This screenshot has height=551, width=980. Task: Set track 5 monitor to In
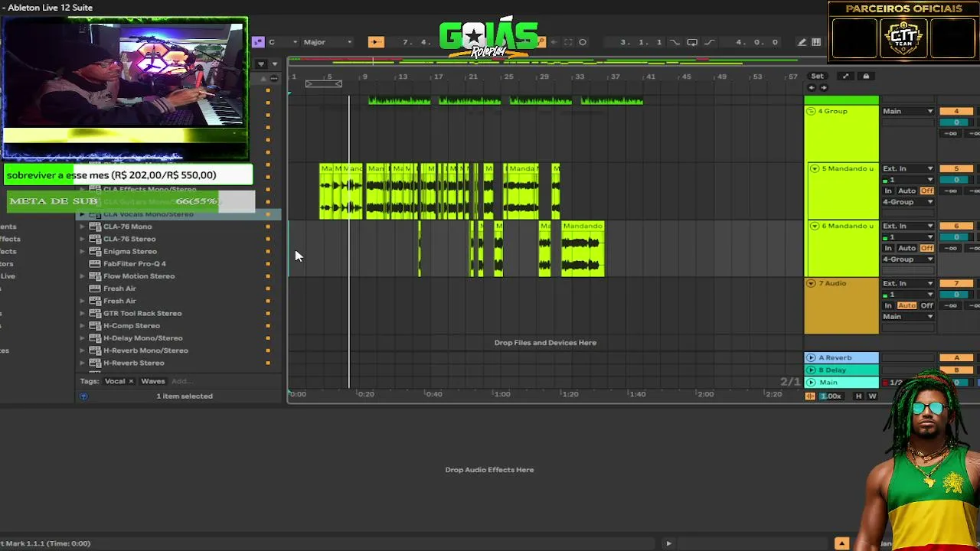tap(888, 191)
